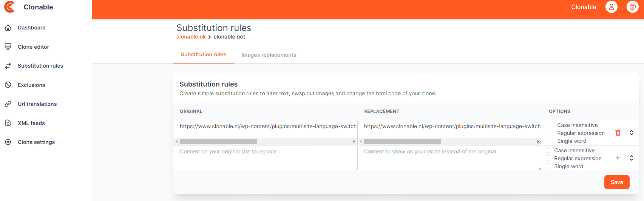Image resolution: width=644 pixels, height=201 pixels.
Task: Save the substitution rules
Action: [616, 182]
